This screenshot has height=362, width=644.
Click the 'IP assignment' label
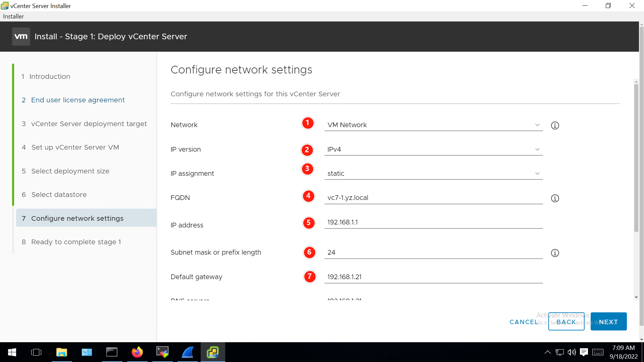(x=192, y=173)
